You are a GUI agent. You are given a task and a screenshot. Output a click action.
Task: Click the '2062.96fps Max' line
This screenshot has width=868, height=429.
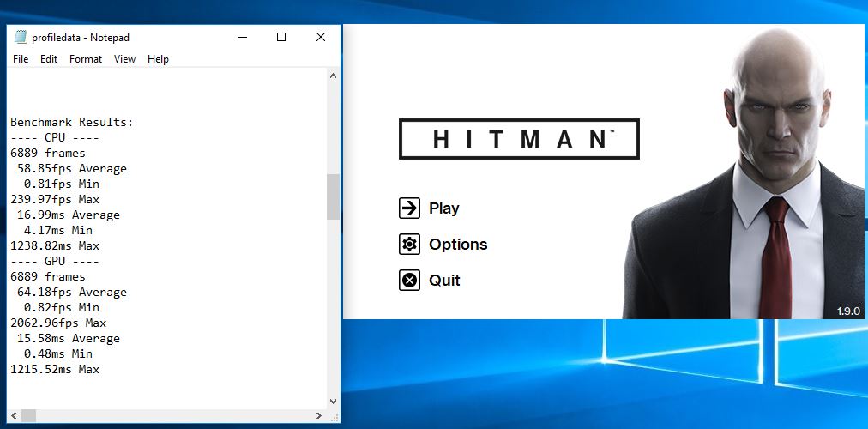[x=58, y=323]
